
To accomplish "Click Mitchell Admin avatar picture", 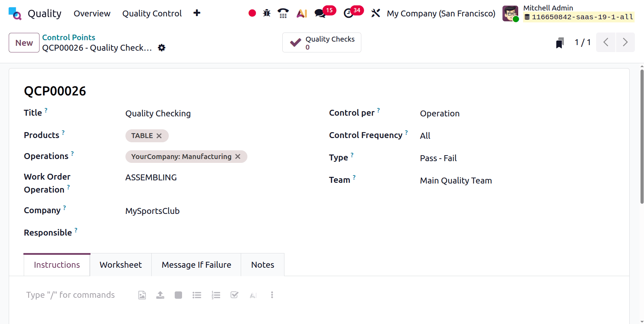I will pyautogui.click(x=511, y=13).
